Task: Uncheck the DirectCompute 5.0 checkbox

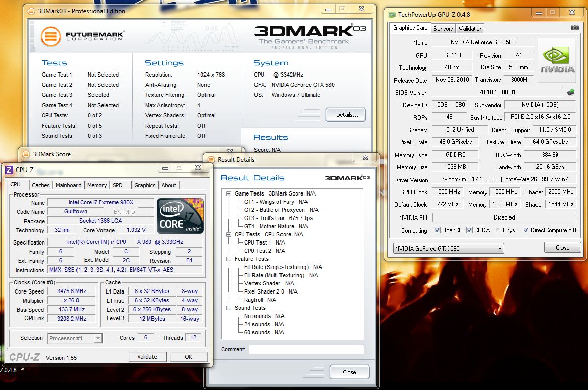Action: 526,230
